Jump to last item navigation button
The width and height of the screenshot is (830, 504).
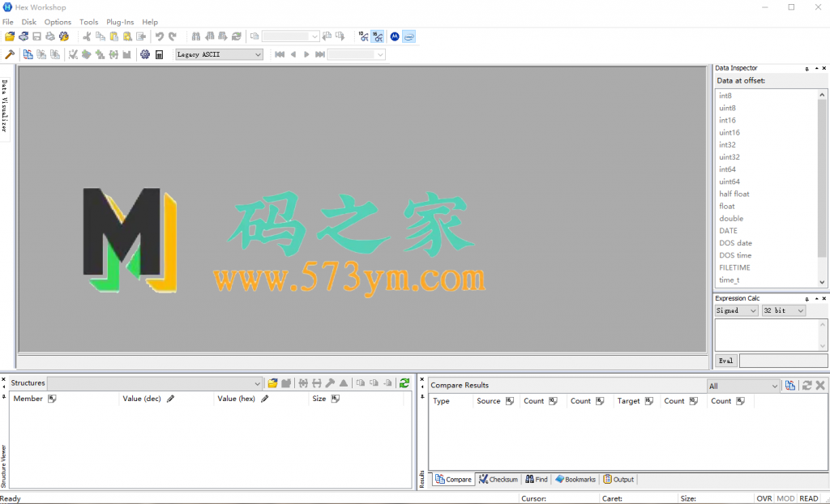319,54
